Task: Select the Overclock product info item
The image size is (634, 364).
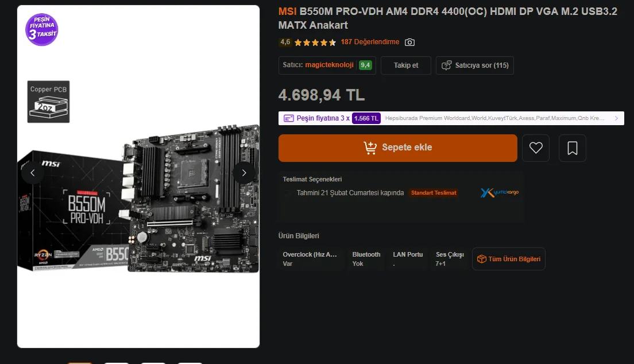Action: tap(310, 259)
